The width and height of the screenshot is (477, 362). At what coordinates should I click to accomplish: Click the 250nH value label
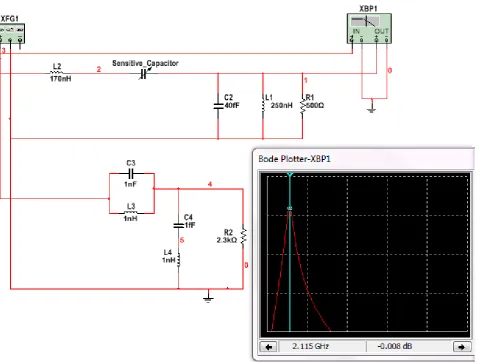tap(281, 105)
